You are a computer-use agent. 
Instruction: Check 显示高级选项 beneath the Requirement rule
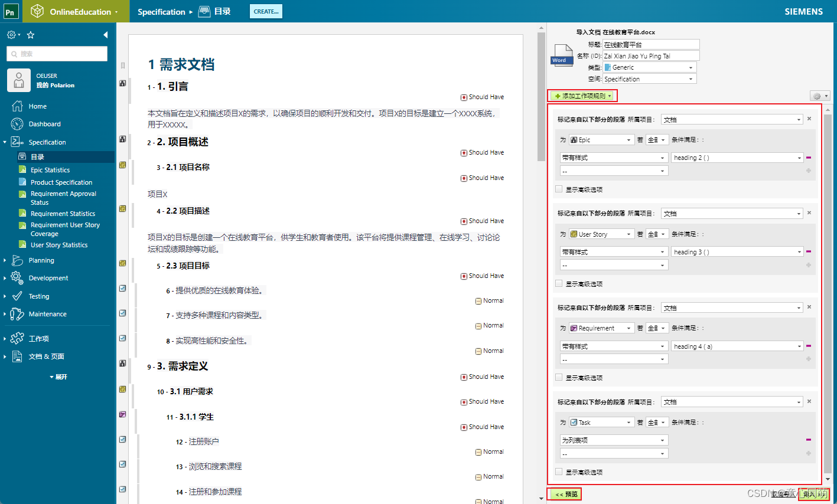(x=559, y=377)
